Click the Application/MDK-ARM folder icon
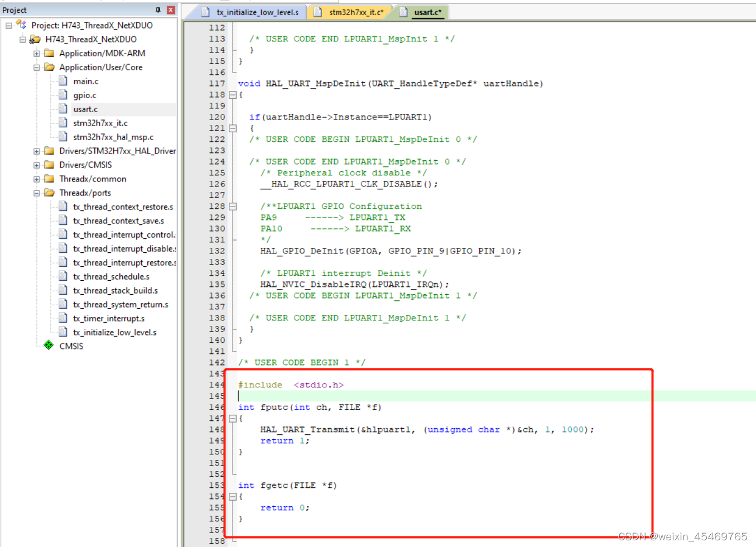Screen dimensions: 756x547 coord(49,53)
